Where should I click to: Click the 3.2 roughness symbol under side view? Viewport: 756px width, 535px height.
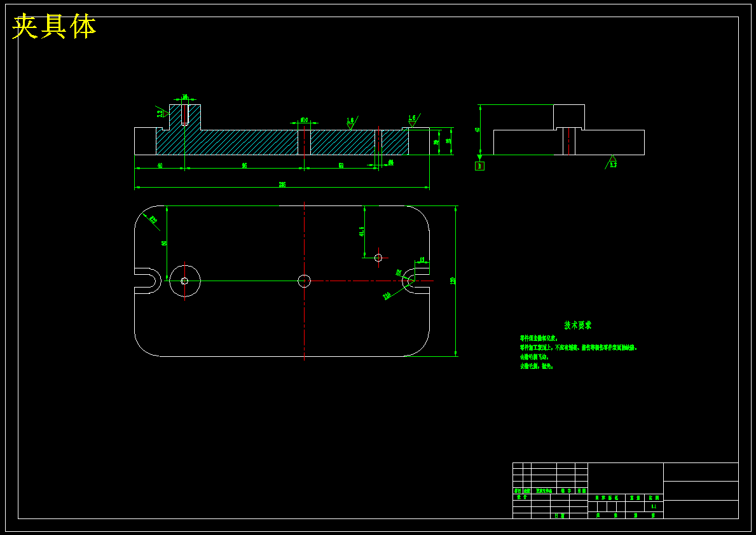click(x=612, y=162)
